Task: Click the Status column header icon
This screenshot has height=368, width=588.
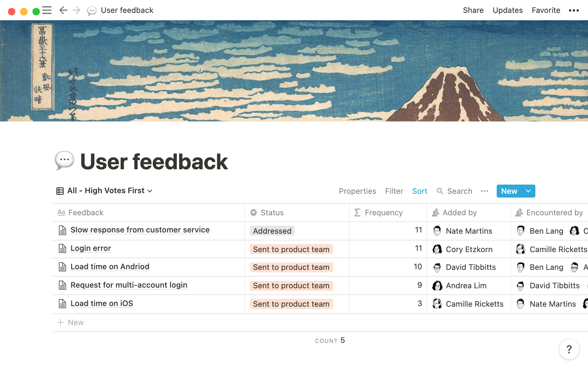Action: click(x=254, y=212)
